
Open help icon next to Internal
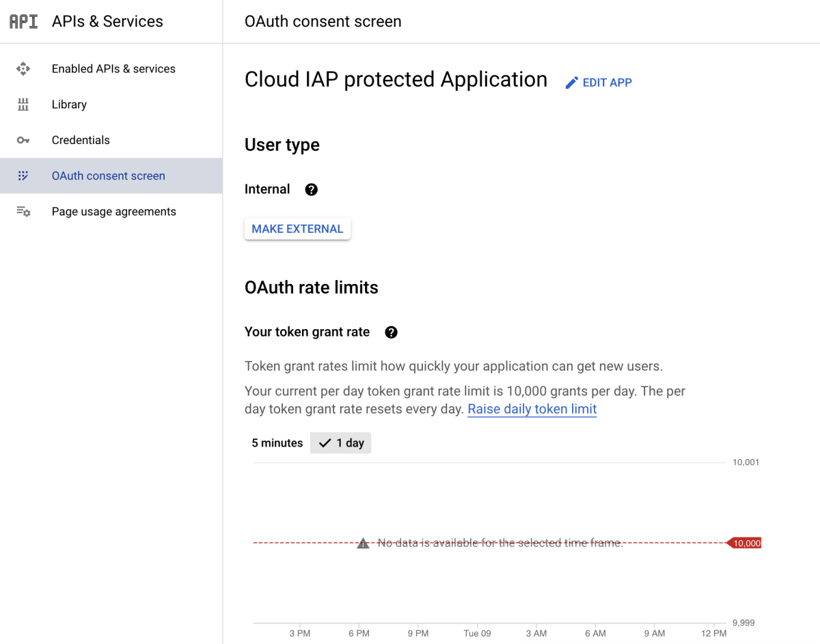coord(312,190)
